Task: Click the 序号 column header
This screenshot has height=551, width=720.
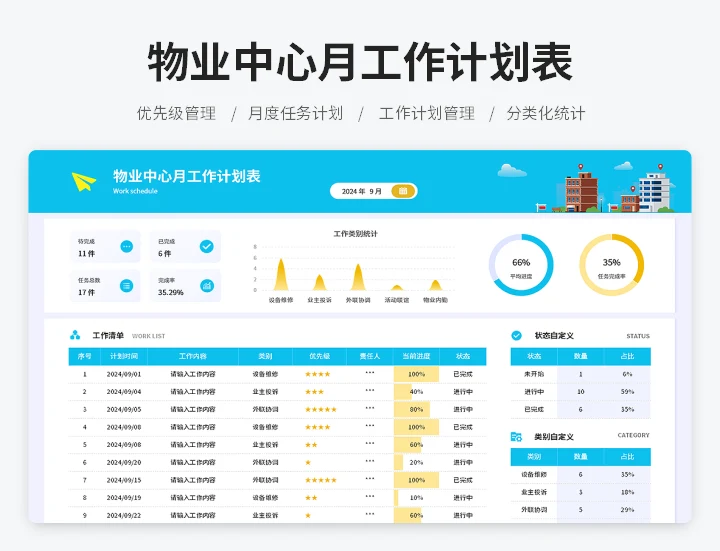Action: (x=84, y=356)
